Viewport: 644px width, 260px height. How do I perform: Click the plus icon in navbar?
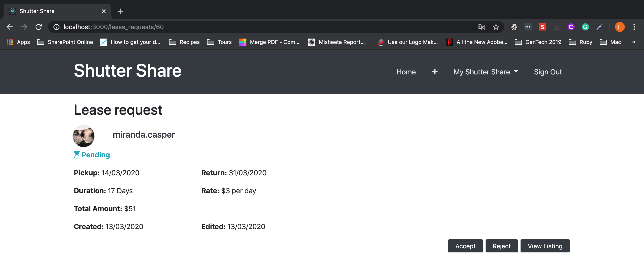point(434,72)
